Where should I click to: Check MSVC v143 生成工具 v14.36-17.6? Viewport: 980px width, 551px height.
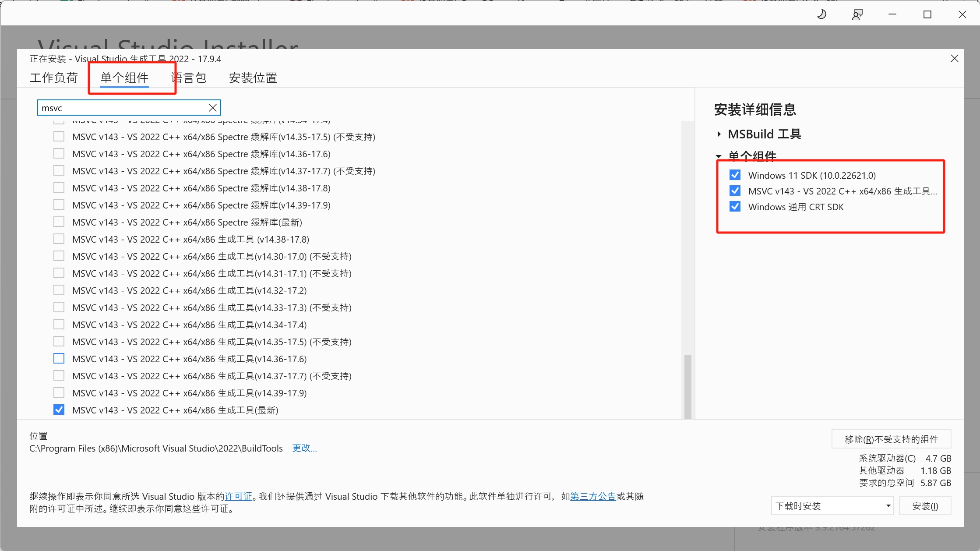tap(59, 359)
